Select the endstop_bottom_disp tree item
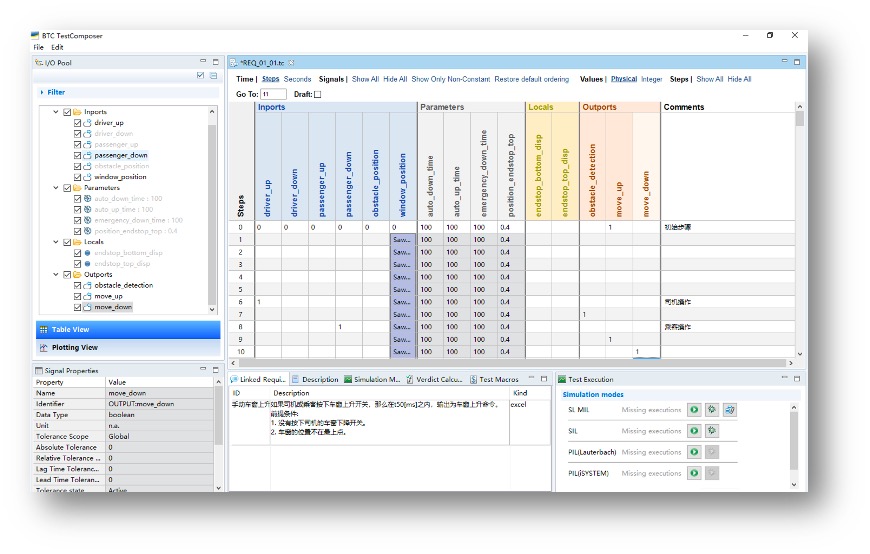870x554 pixels. click(x=128, y=253)
